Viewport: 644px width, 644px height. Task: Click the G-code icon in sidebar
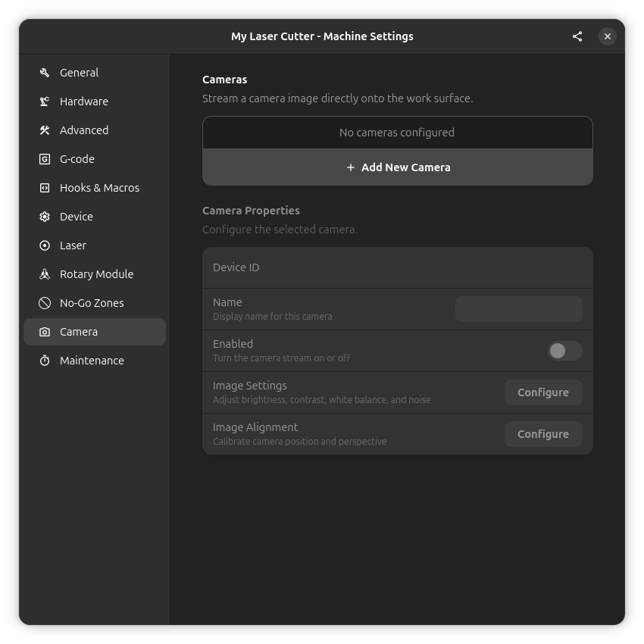[x=45, y=159]
